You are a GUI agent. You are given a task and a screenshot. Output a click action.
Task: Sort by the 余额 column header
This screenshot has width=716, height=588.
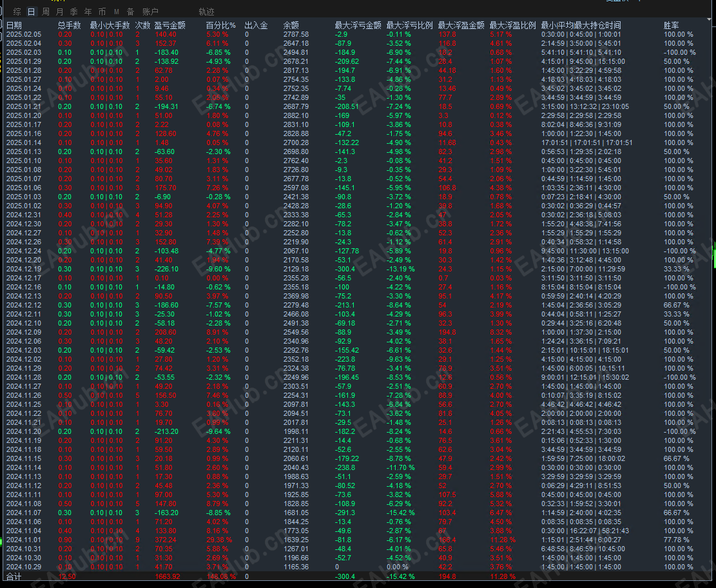coord(291,25)
